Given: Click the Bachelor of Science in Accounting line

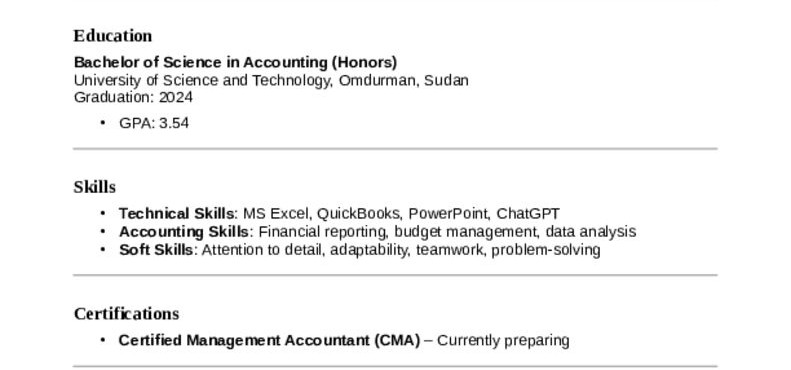Looking at the screenshot, I should tap(236, 63).
